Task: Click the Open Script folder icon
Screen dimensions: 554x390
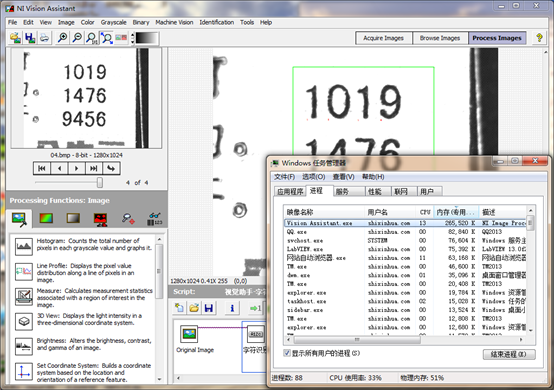Action: [x=194, y=308]
